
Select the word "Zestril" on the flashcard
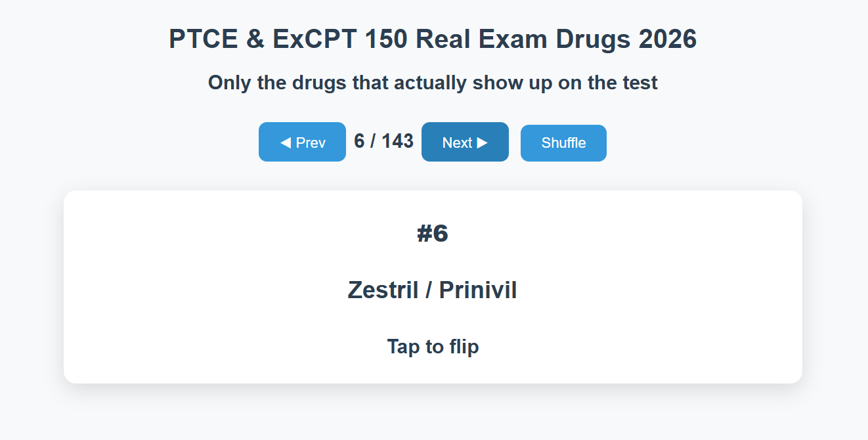(383, 290)
